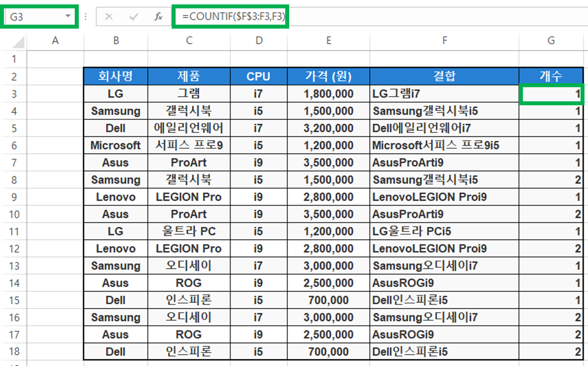
Task: Click the LEGION Pro cell in row 12
Action: [x=189, y=249]
